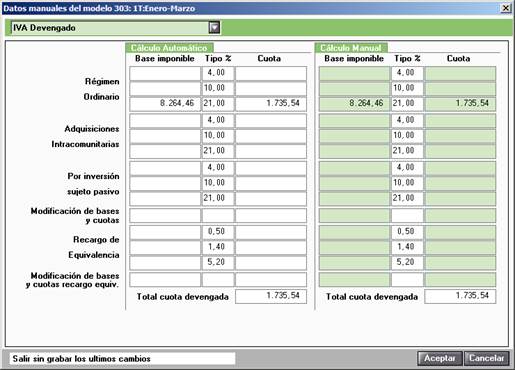515x370 pixels.
Task: Click manual Modificación de bases y cuotas cuota
Action: (x=460, y=215)
